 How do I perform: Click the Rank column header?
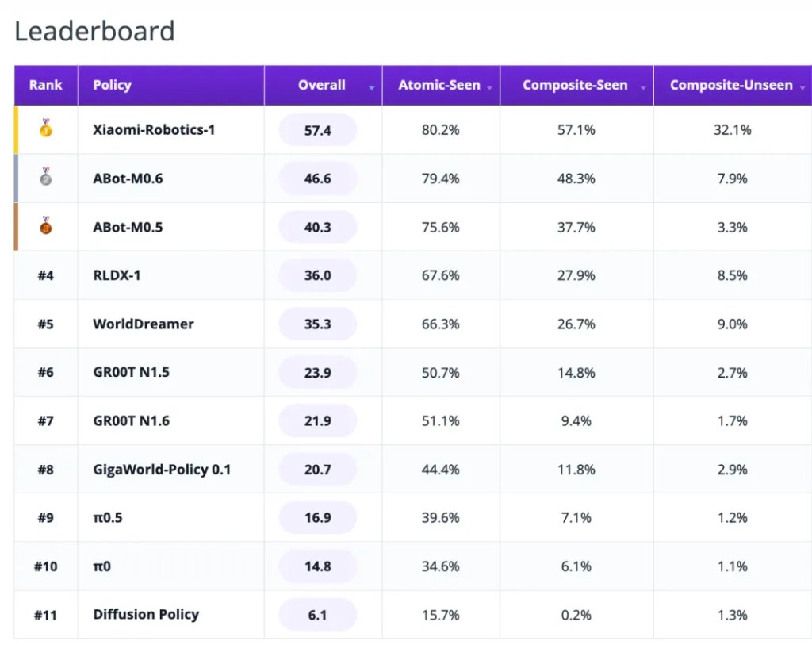click(45, 85)
